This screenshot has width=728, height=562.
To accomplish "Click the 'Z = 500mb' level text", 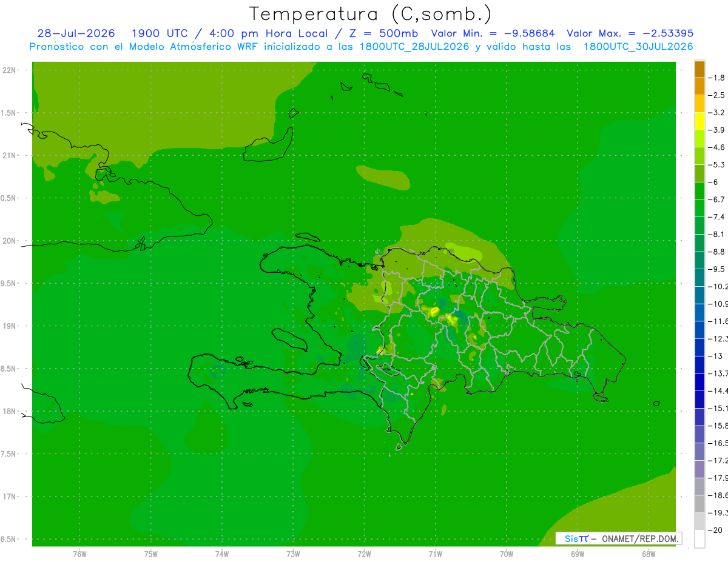I will (x=382, y=33).
